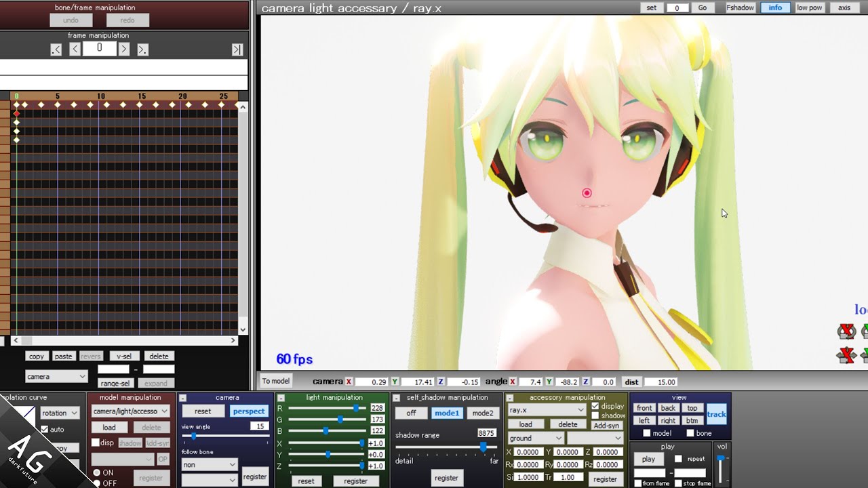
Task: Toggle repeat playback checkbox
Action: (x=678, y=459)
